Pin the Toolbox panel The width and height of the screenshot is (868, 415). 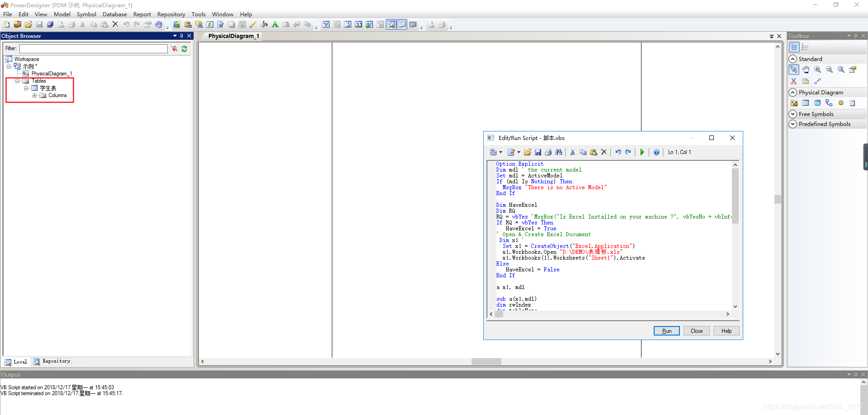[856, 36]
